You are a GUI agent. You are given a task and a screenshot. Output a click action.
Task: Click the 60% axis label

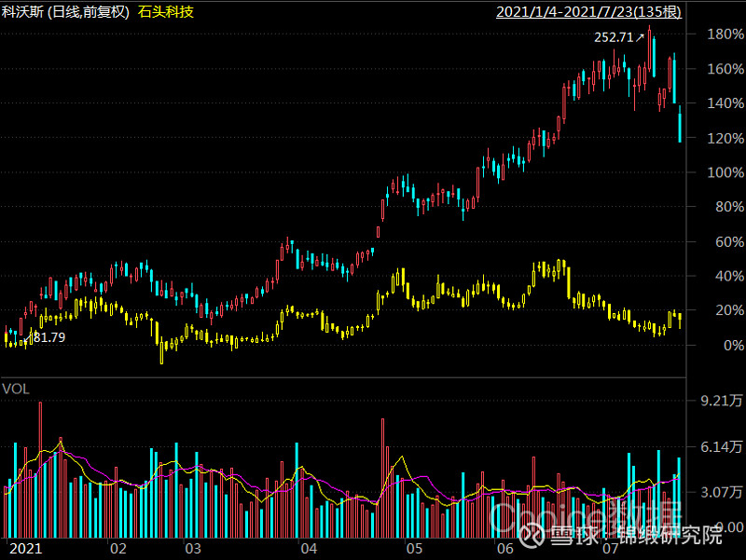729,242
